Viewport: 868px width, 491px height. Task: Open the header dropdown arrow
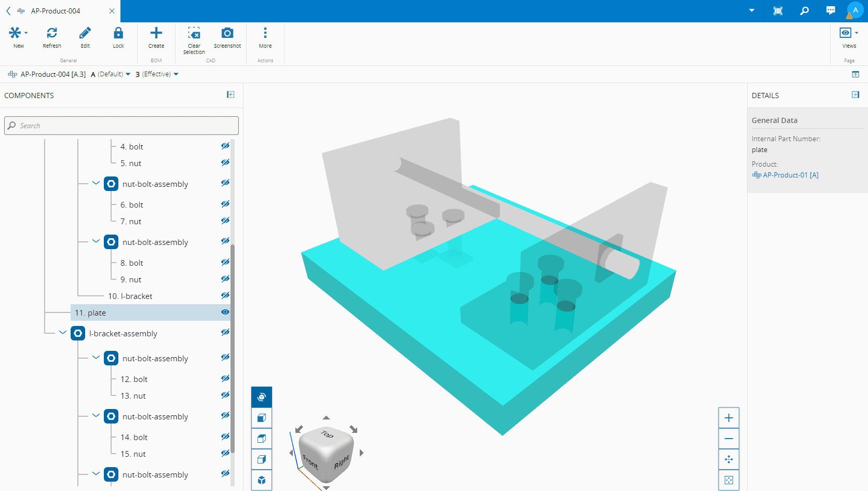752,10
